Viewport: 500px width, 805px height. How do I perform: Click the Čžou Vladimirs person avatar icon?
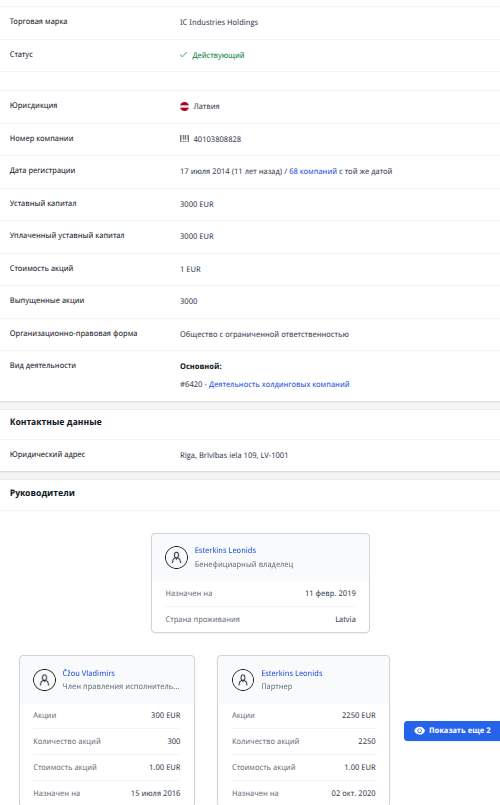[44, 680]
